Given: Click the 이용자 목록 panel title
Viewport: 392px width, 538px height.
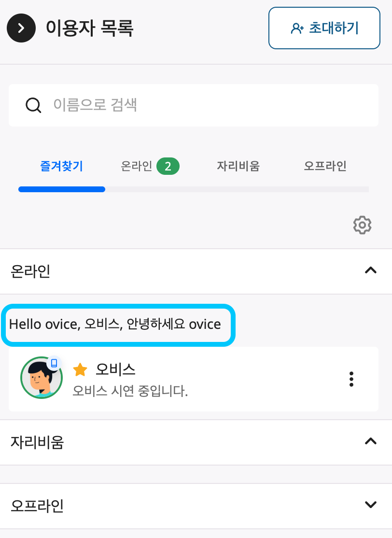Looking at the screenshot, I should coord(89,28).
